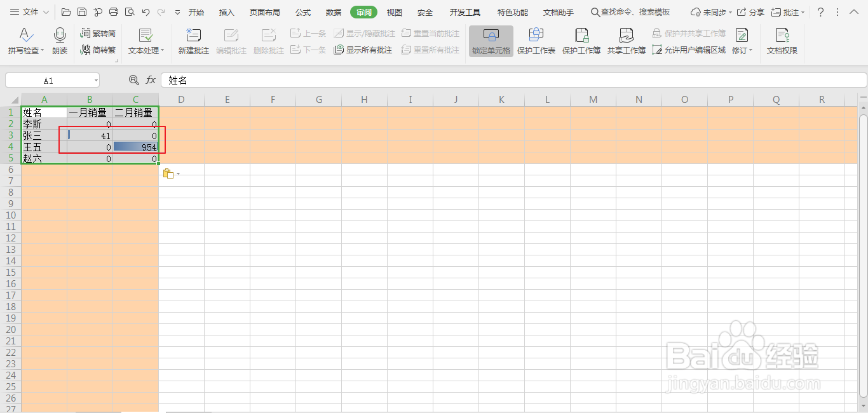
Task: Click the cell containing 王五
Action: click(x=44, y=147)
